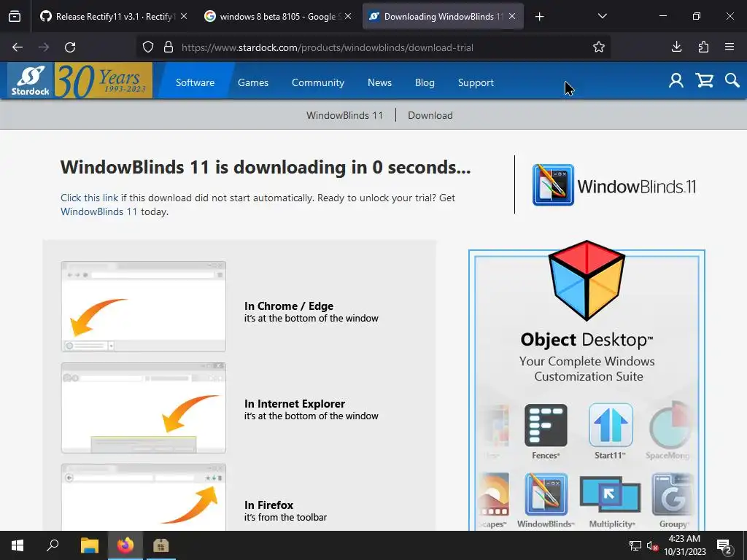This screenshot has height=560, width=747.
Task: Click Chrome / Edge instruction thumbnail
Action: click(x=144, y=306)
